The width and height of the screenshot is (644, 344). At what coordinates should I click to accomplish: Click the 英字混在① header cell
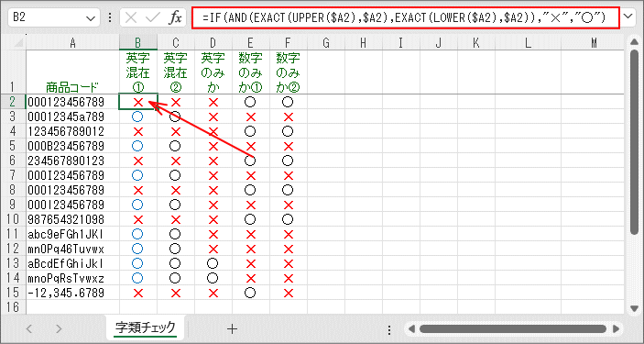point(138,72)
